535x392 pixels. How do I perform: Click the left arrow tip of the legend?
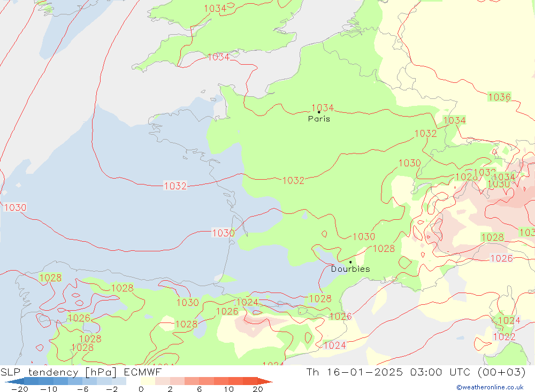[6, 381]
